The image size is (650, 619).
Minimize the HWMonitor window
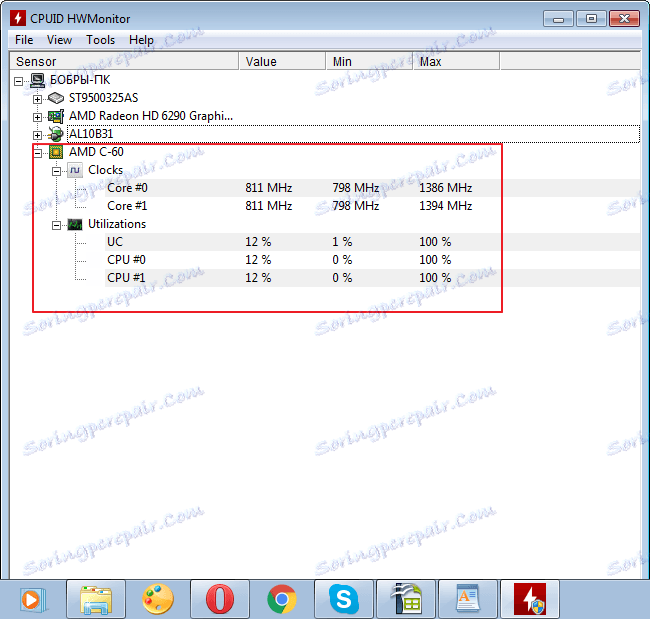558,19
